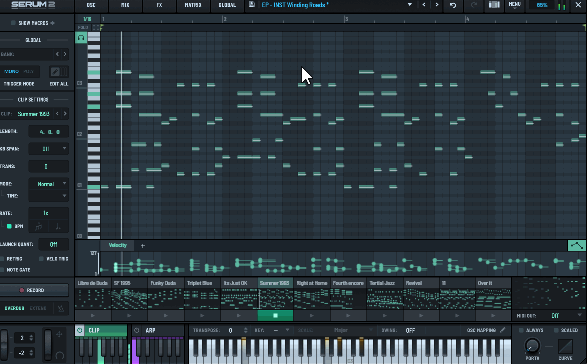Stop the playing Summer 1985 clip
This screenshot has width=587, height=364.
[275, 316]
